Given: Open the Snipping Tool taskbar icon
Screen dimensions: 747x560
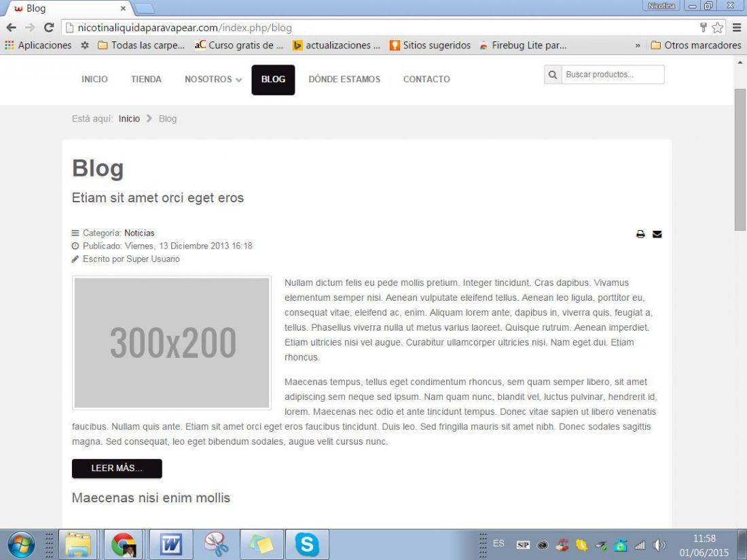Looking at the screenshot, I should (x=216, y=544).
